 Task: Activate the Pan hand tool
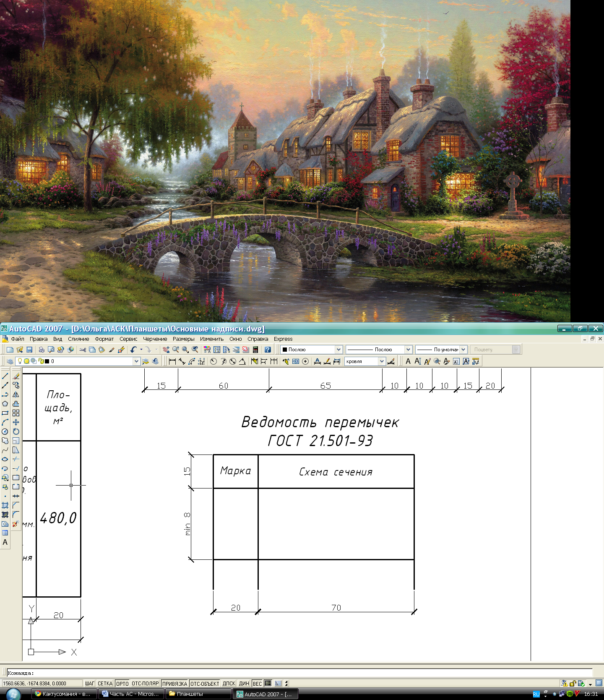tap(166, 350)
